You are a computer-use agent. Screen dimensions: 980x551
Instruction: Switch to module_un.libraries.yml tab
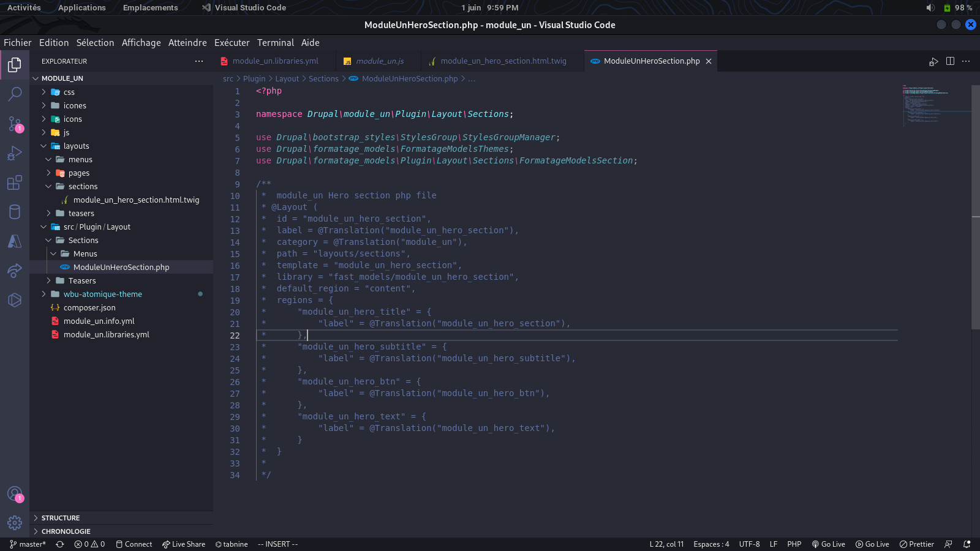275,61
